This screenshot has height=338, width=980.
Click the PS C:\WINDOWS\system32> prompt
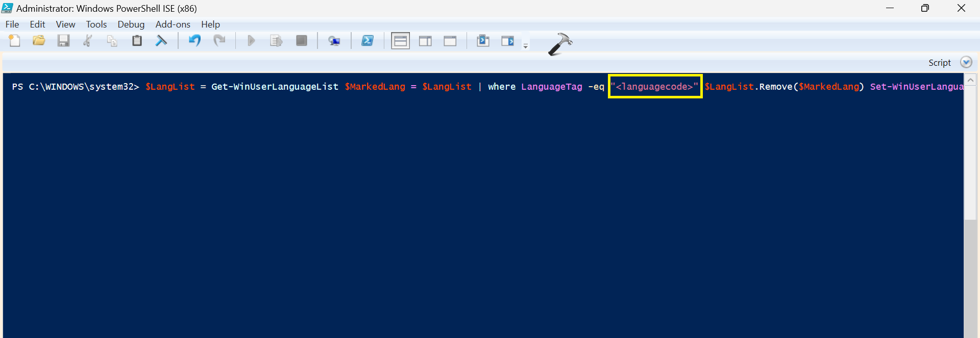(76, 87)
